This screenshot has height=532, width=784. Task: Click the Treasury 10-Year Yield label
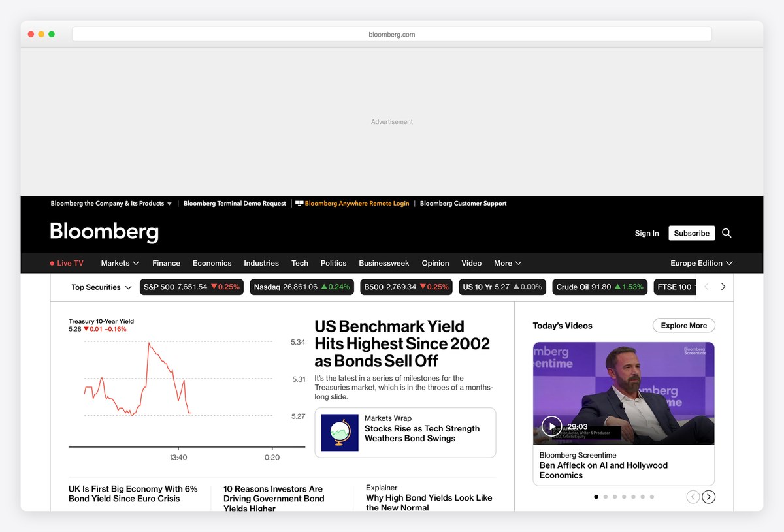tap(101, 321)
